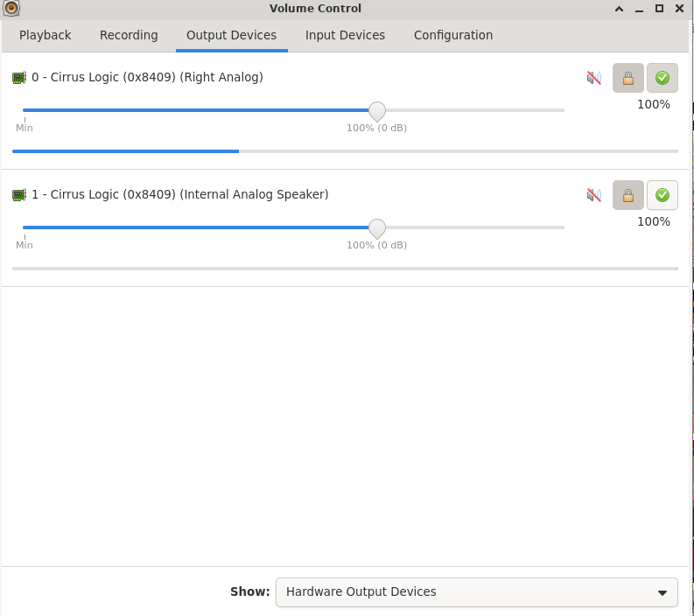Image resolution: width=694 pixels, height=616 pixels.
Task: Click 100% (0 dB) mark under Internal Speaker slider
Action: 376,245
